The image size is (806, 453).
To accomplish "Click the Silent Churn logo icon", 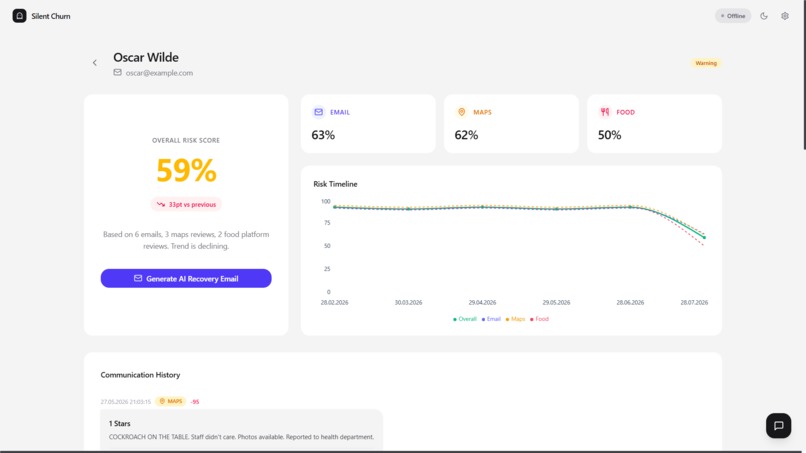I will [20, 16].
